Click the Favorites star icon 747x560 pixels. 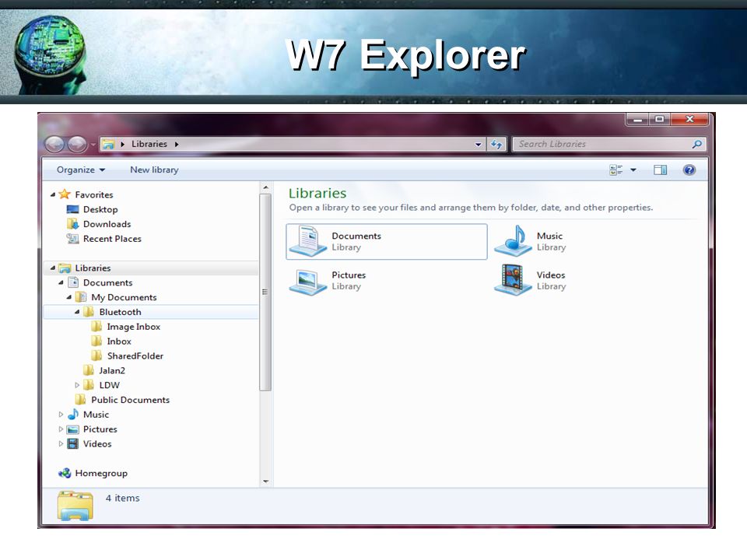[65, 194]
